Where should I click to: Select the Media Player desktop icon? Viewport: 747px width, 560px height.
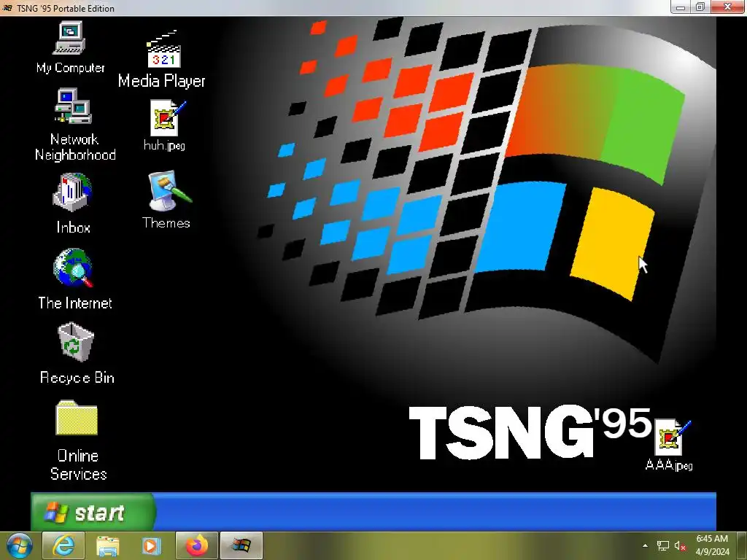click(x=161, y=59)
